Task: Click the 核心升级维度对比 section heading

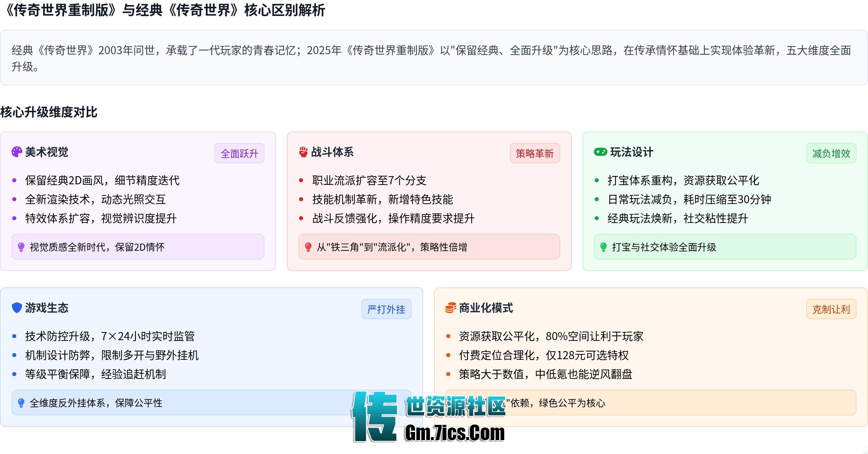Action: tap(49, 112)
